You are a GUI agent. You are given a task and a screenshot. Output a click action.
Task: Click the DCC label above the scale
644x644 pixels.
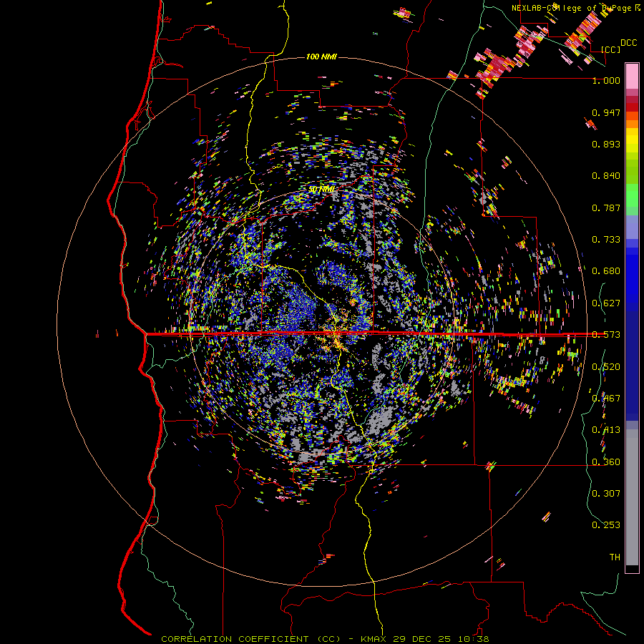coord(628,43)
